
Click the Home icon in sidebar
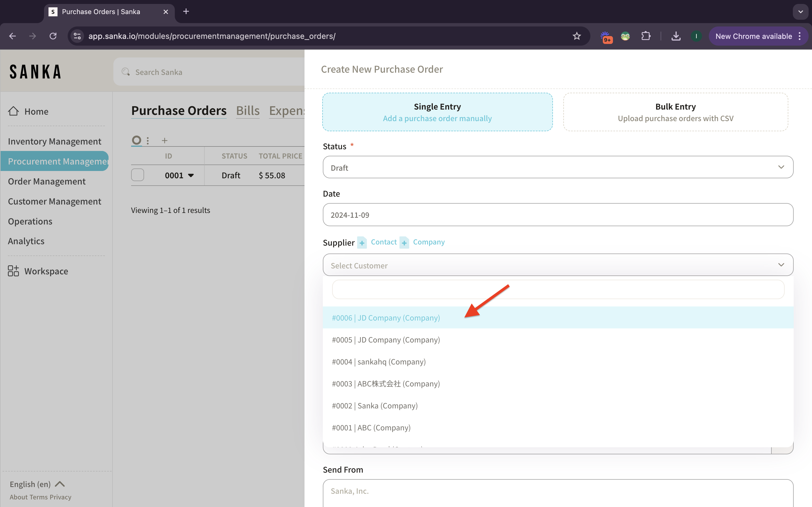14,111
